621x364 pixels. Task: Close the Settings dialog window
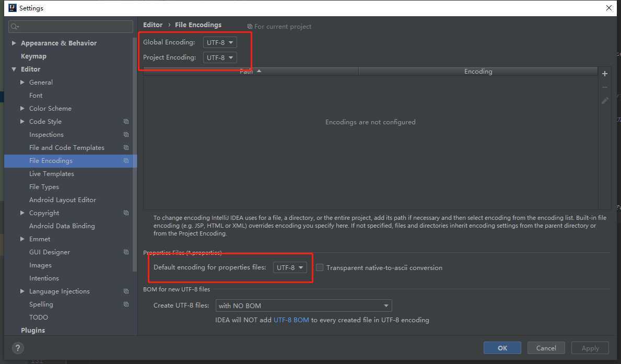[608, 8]
